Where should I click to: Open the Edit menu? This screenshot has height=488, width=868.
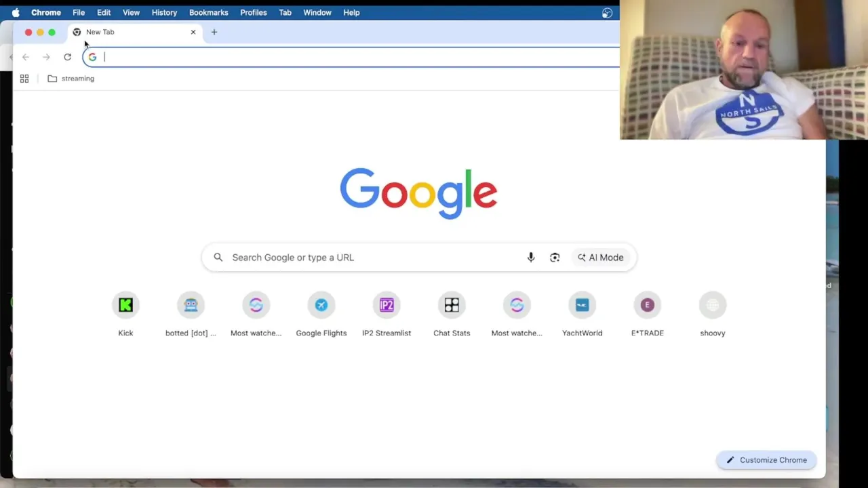(x=104, y=12)
